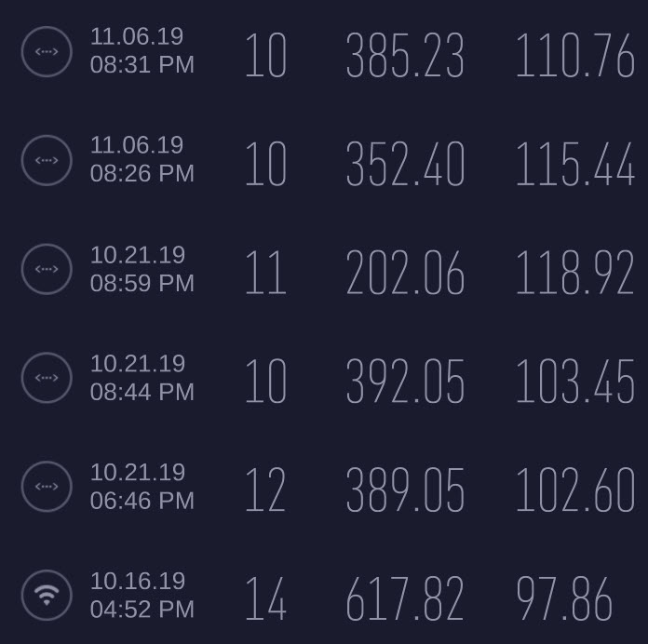Select the 202.06 download speed value
648x644 pixels.
point(404,275)
